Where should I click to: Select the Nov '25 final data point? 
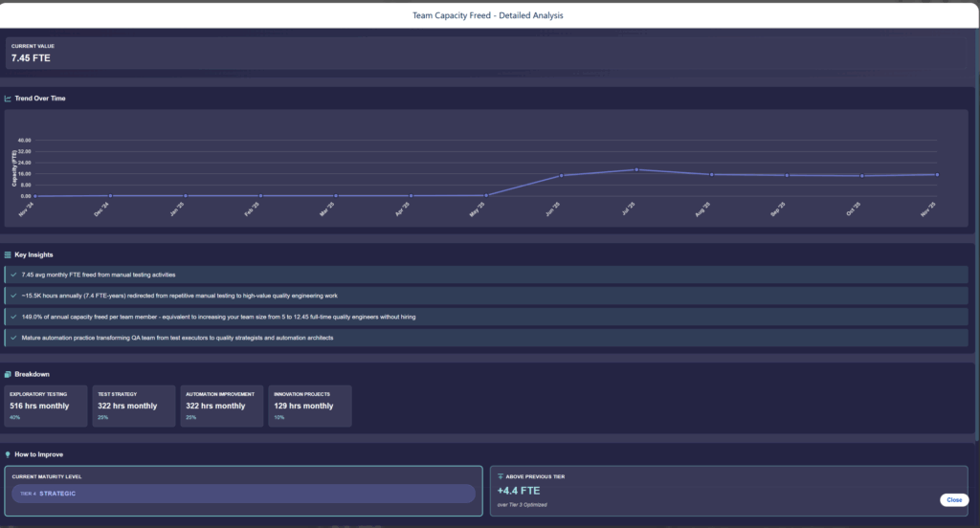(937, 174)
